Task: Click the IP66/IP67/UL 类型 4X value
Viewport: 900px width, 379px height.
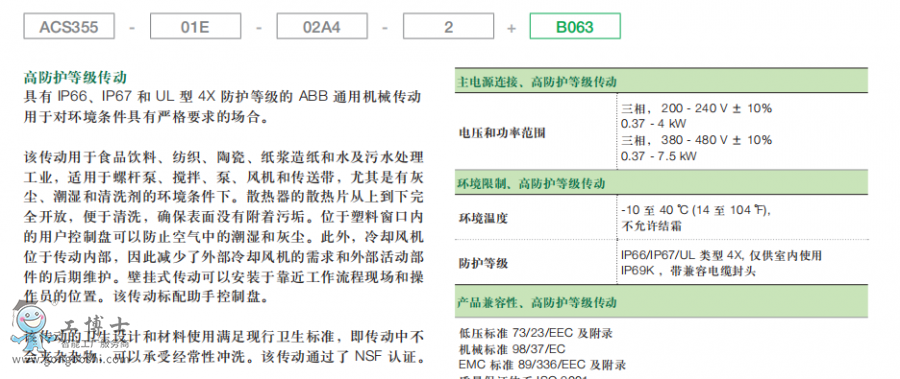Action: [x=721, y=256]
